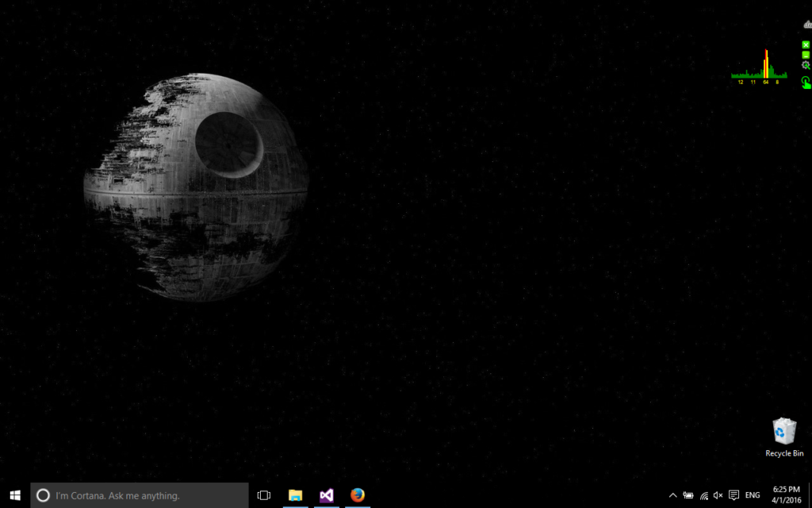Open the Wi-Fi network flyout
Image resolution: width=812 pixels, height=508 pixels.
pyautogui.click(x=703, y=495)
